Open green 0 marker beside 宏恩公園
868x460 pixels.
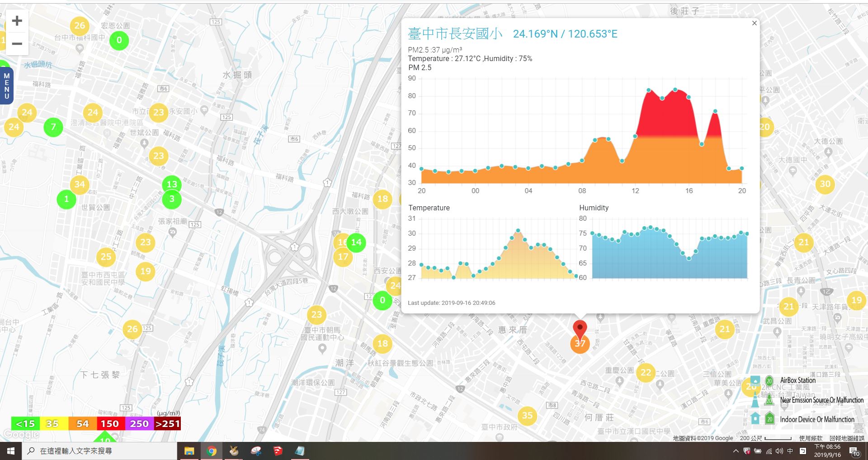coord(119,40)
